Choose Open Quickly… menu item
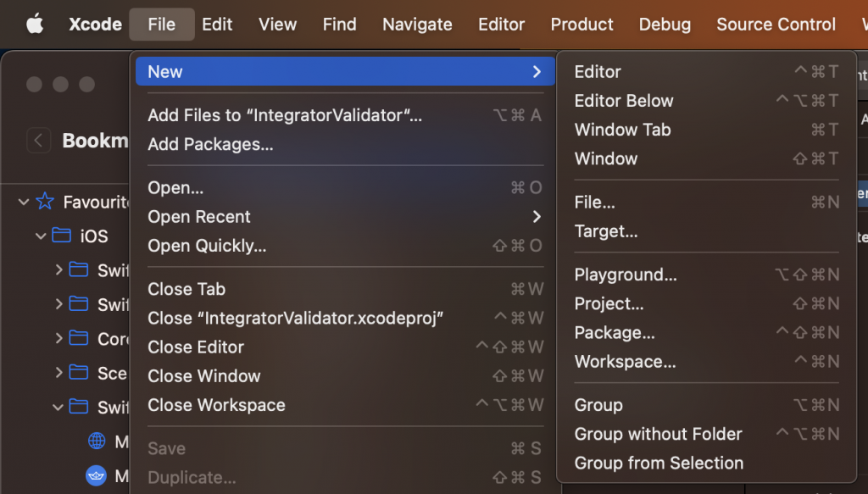 click(346, 245)
